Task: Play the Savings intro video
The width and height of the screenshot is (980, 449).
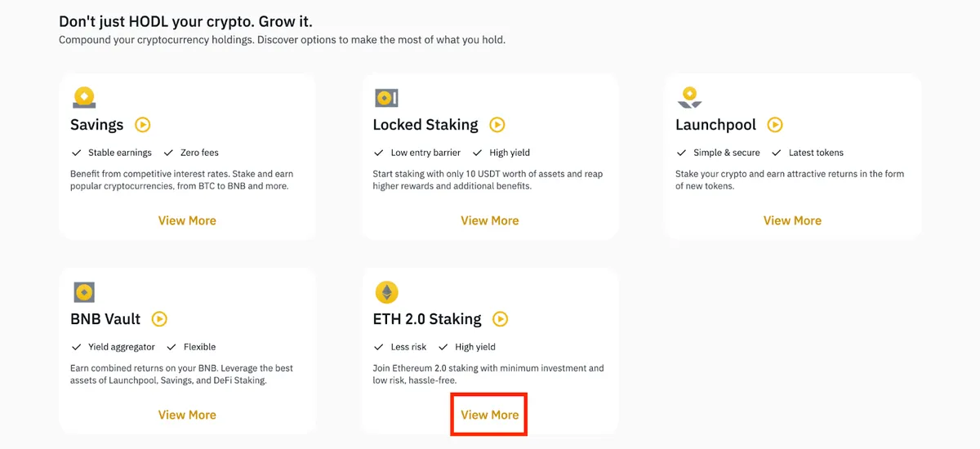Action: click(143, 125)
